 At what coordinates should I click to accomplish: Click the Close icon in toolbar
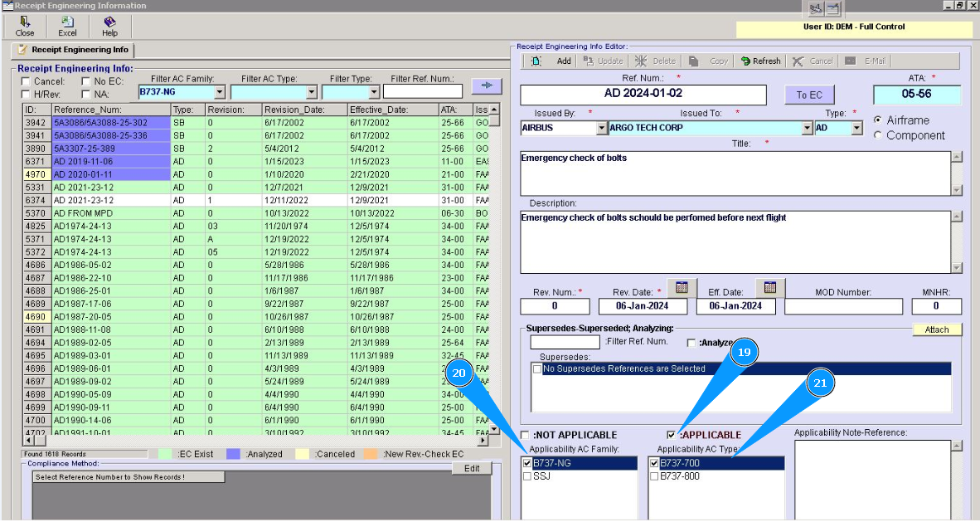(x=25, y=22)
